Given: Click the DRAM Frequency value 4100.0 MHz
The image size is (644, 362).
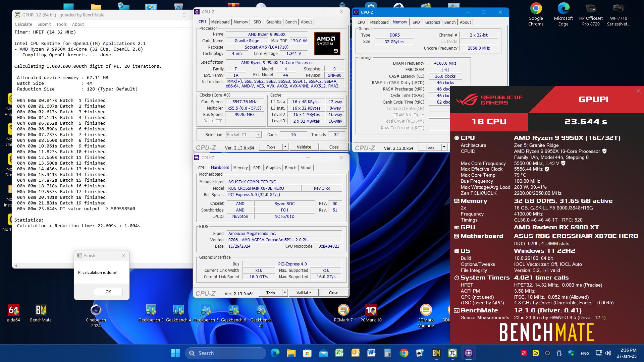Looking at the screenshot, I should click(x=445, y=63).
